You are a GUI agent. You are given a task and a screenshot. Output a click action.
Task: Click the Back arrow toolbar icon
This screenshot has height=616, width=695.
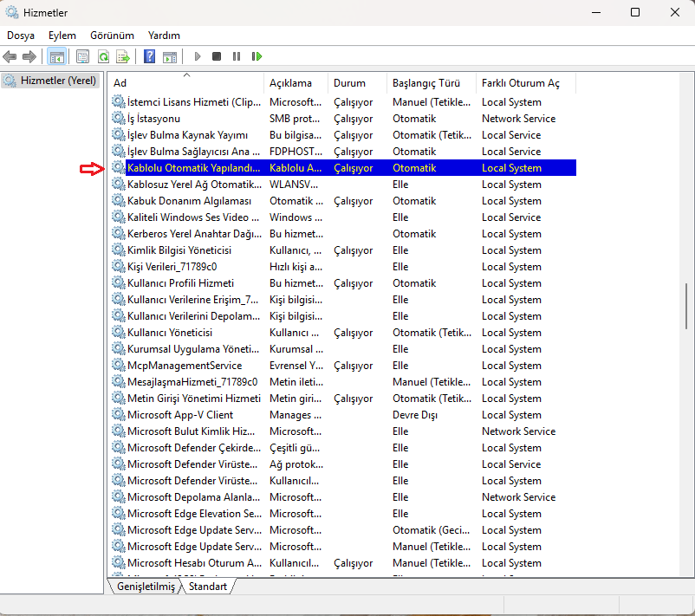(x=10, y=56)
